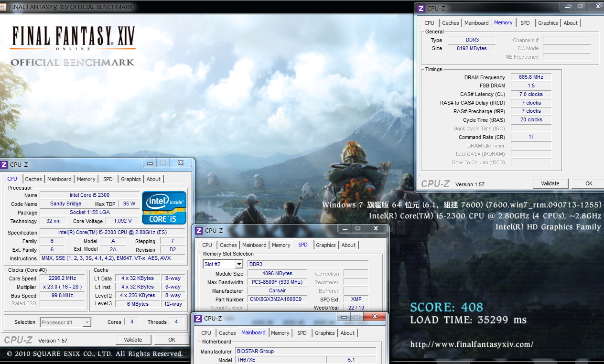Click Validate in the Memory window

[550, 183]
